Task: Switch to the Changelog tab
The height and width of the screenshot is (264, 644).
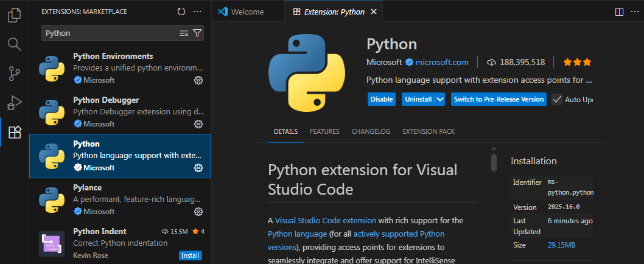Action: point(371,131)
